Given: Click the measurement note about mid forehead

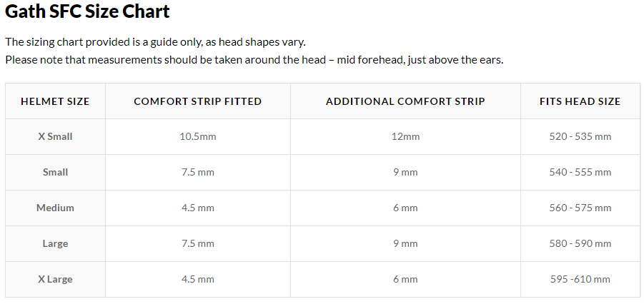Looking at the screenshot, I should [254, 60].
